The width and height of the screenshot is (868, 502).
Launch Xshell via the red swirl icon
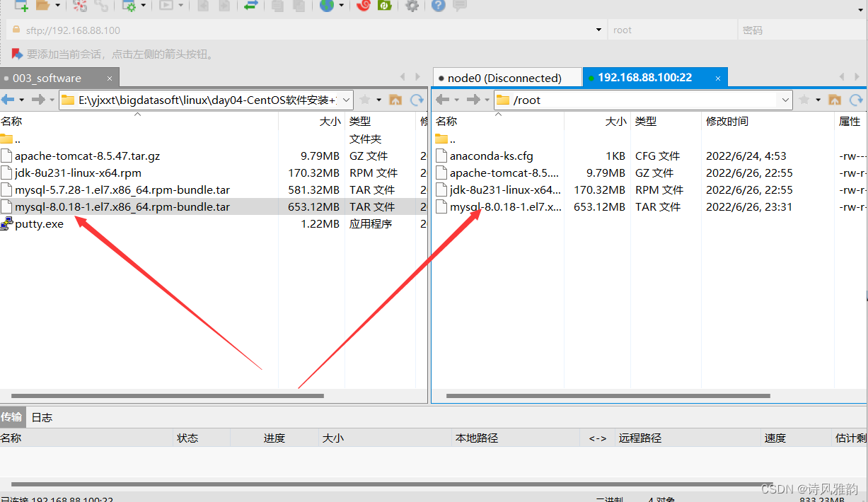pos(364,6)
